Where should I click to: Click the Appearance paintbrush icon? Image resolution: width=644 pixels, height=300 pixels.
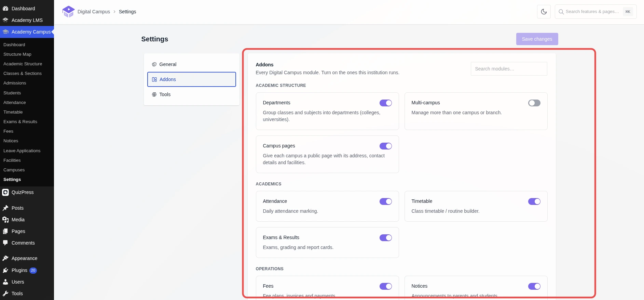(5, 258)
